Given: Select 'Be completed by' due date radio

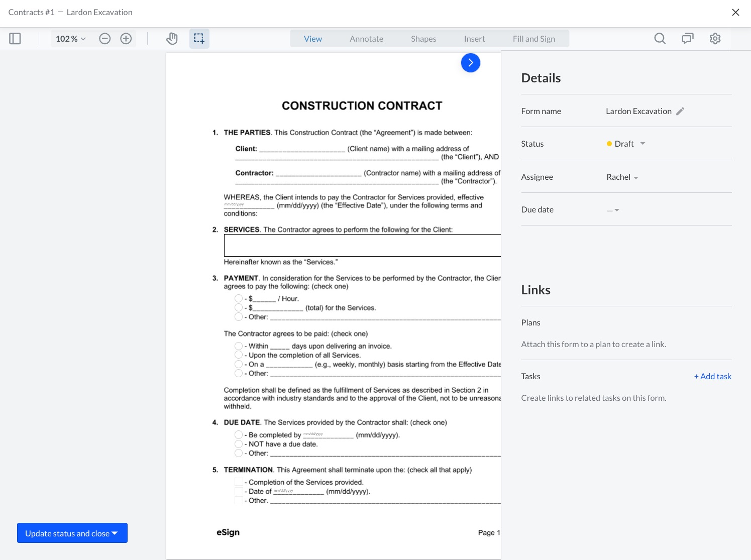Looking at the screenshot, I should pos(239,435).
